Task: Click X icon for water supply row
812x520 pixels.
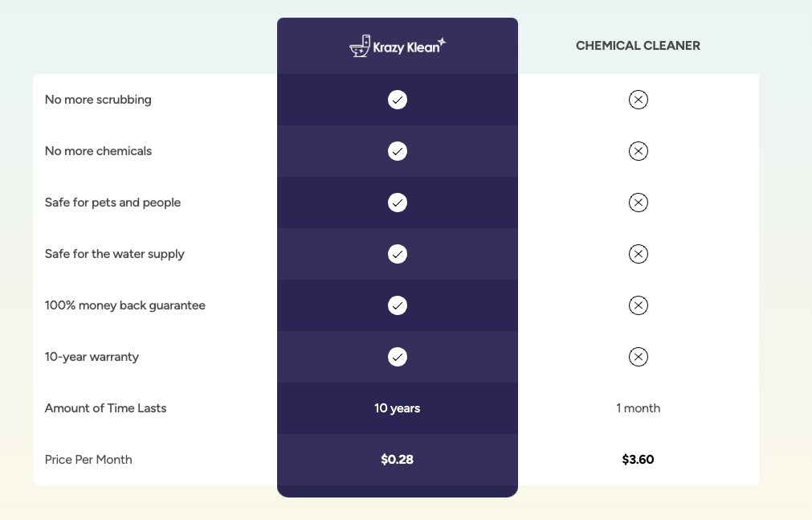Action: 638,254
